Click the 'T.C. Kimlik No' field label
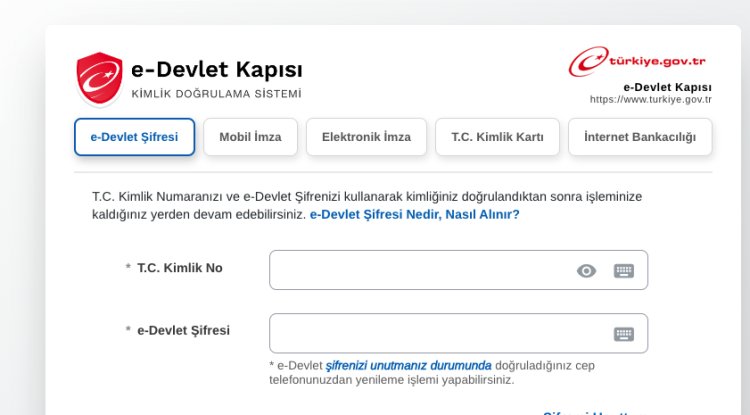Viewport: 750px width, 415px height. pyautogui.click(x=180, y=268)
